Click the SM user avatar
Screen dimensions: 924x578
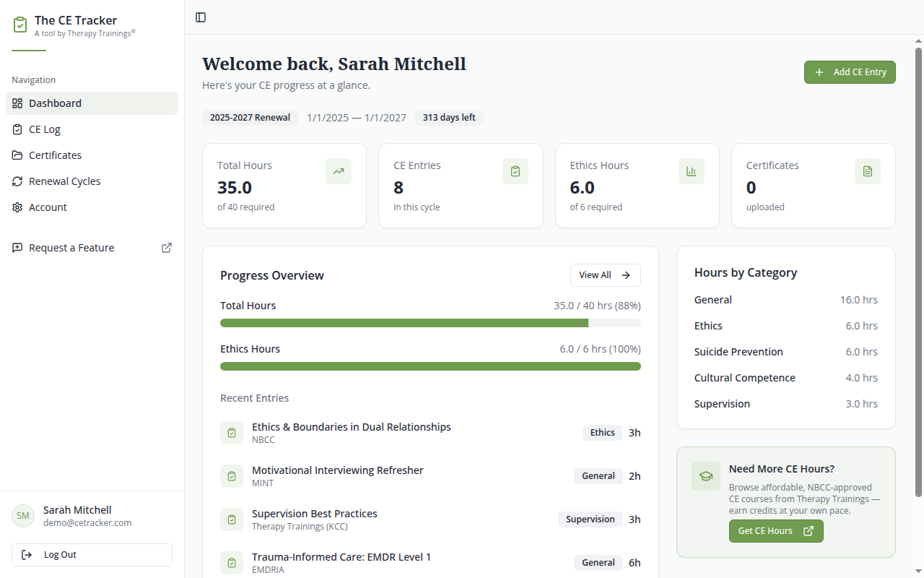click(x=23, y=516)
